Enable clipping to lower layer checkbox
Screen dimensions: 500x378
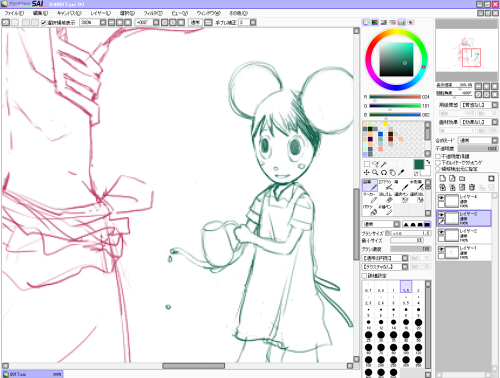tap(438, 163)
